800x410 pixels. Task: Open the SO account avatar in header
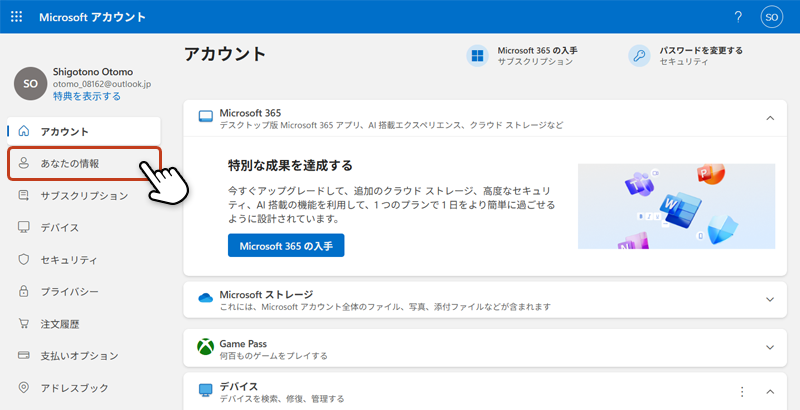pyautogui.click(x=771, y=17)
